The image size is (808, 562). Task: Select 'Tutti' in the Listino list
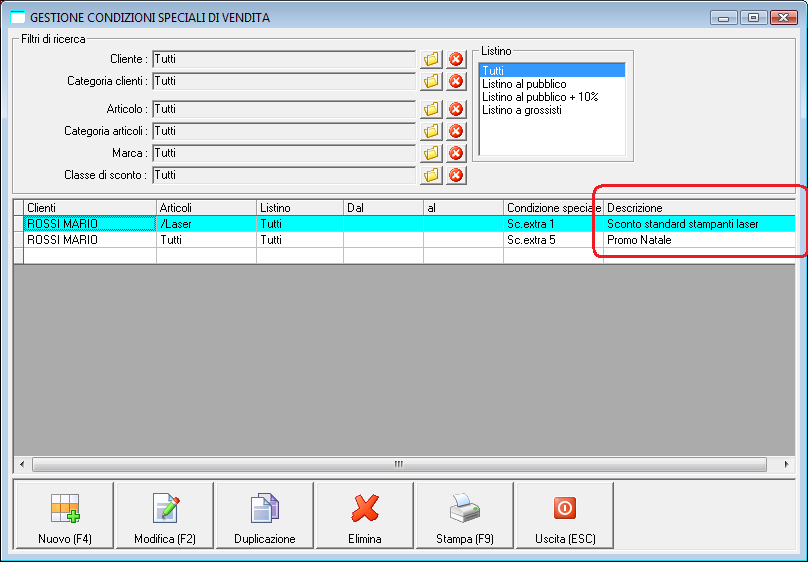[552, 71]
